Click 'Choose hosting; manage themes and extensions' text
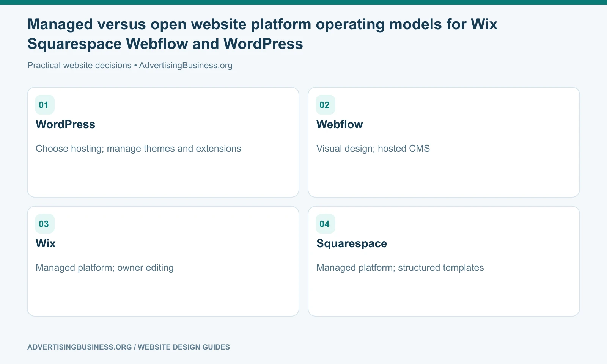Viewport: 607px width, 364px height. (x=138, y=149)
